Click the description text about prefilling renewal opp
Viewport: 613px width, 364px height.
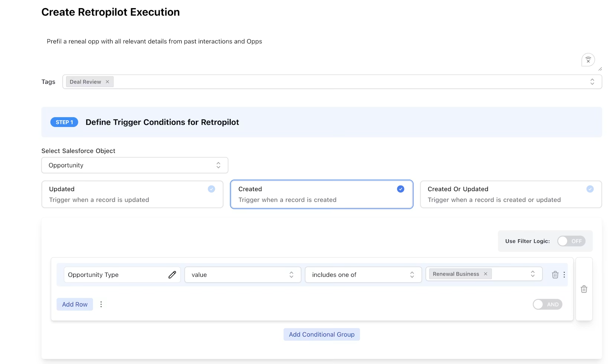pos(154,41)
